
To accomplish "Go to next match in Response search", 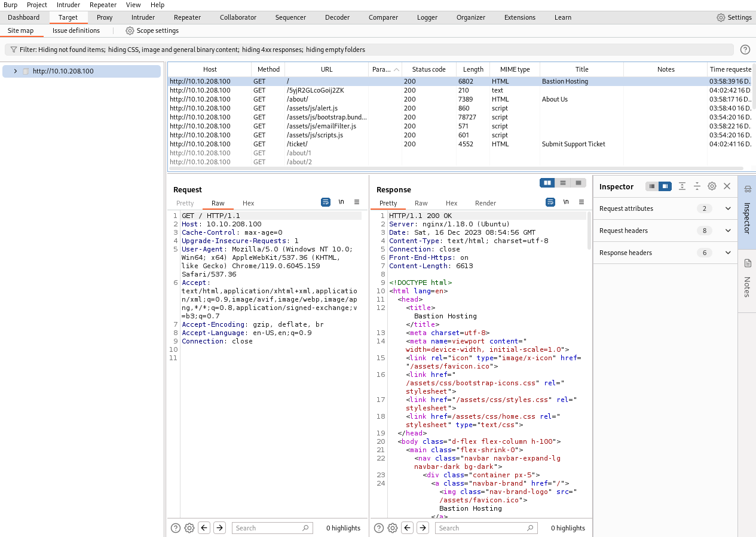I will click(423, 528).
